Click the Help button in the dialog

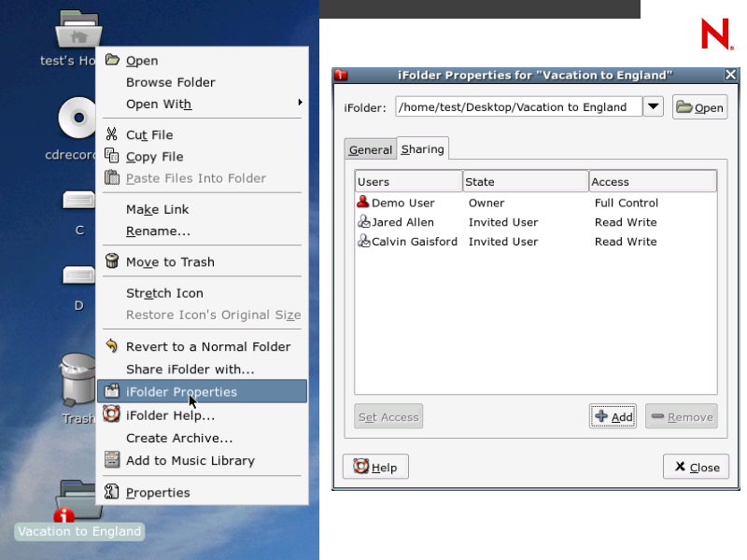375,467
